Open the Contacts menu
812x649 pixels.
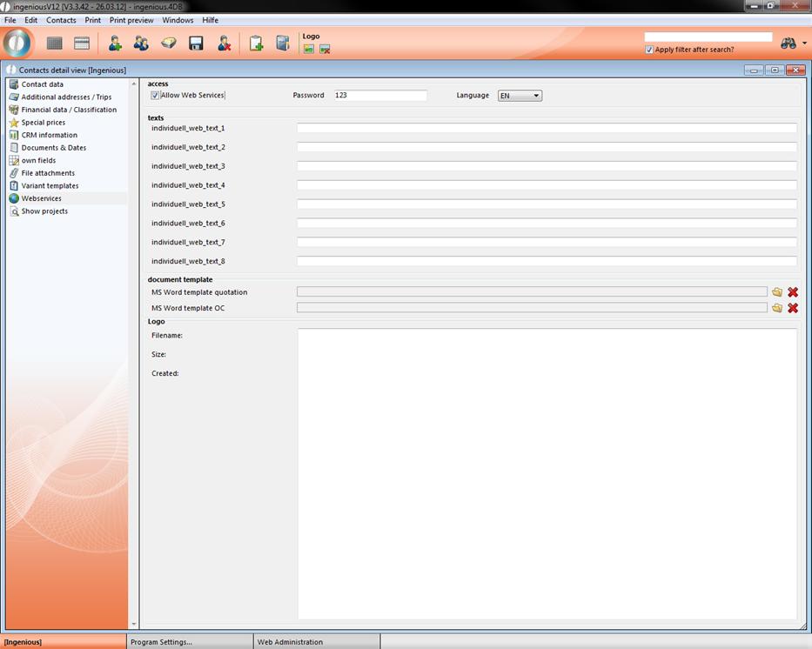pyautogui.click(x=61, y=20)
